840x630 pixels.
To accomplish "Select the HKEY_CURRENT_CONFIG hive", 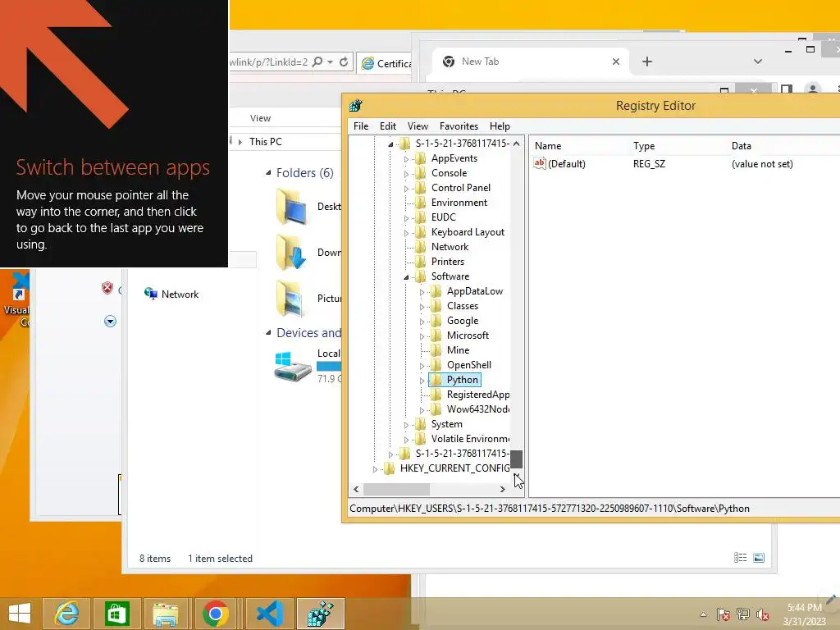I will coord(454,468).
